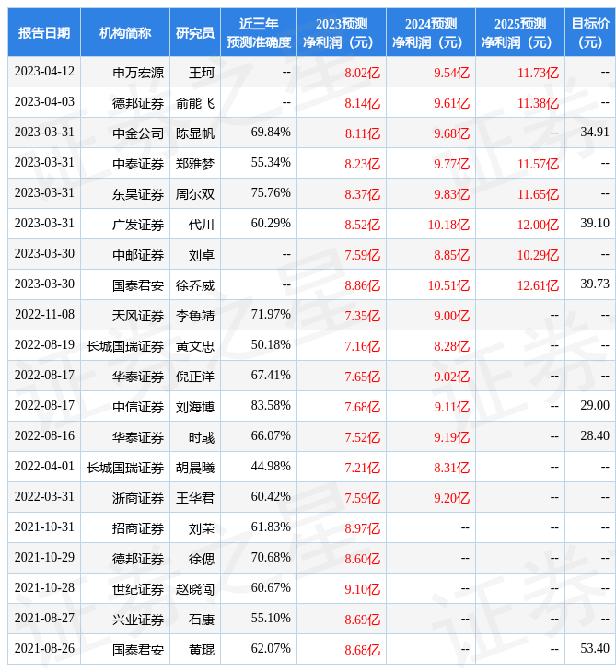The image size is (616, 672).
Task: Select institution 东吴证券
Action: click(138, 194)
